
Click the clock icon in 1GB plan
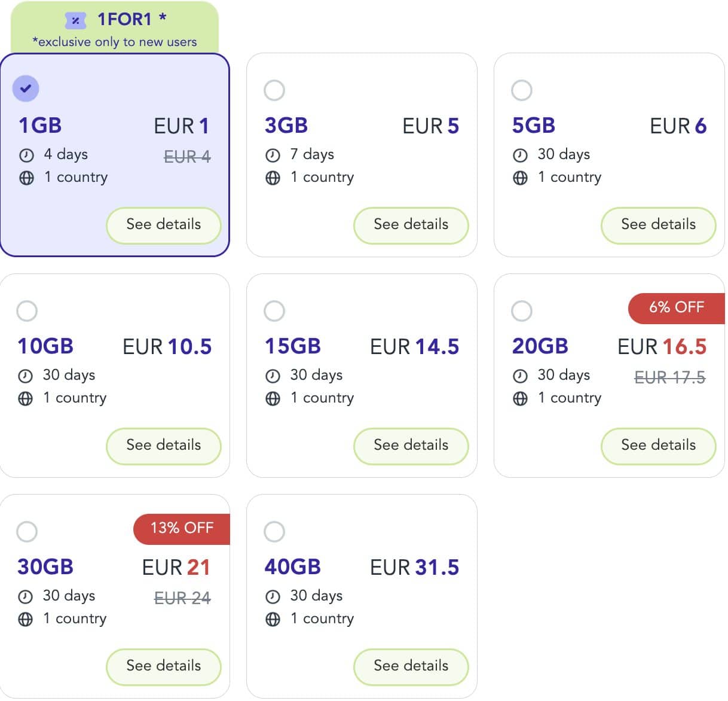point(26,156)
